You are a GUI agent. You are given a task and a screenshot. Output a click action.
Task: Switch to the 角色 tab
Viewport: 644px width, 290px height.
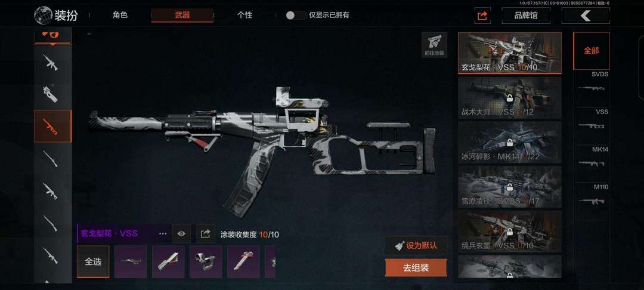pos(120,15)
